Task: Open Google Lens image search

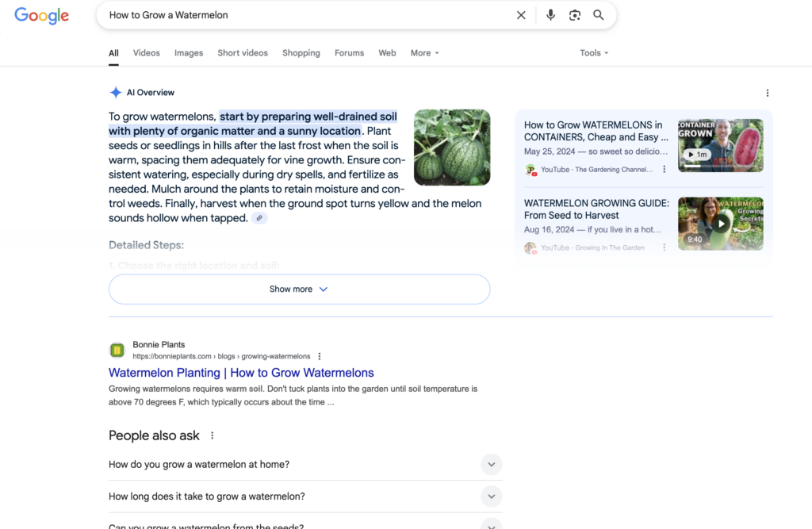Action: point(574,15)
